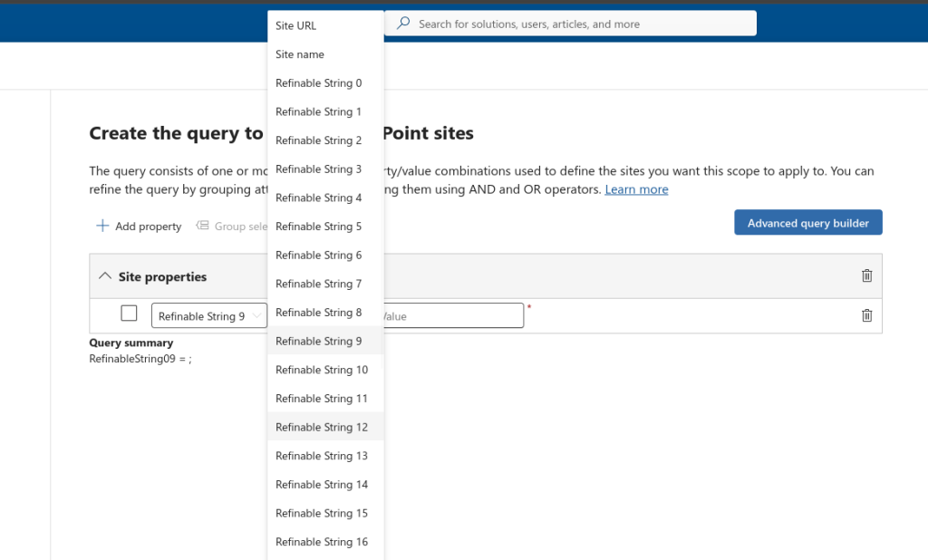Select Refinable String 15 option
Screen dimensions: 928x560
click(x=325, y=514)
